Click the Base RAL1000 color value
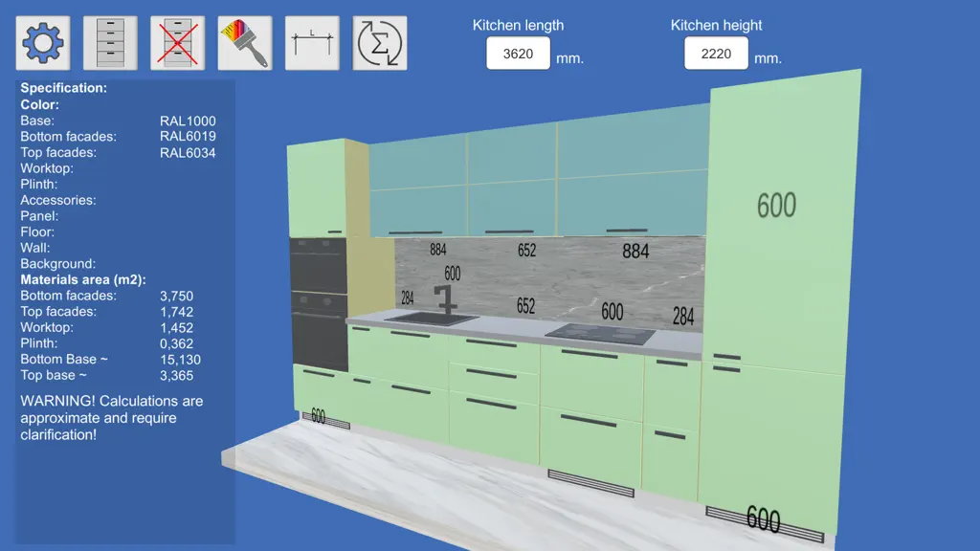 [188, 121]
